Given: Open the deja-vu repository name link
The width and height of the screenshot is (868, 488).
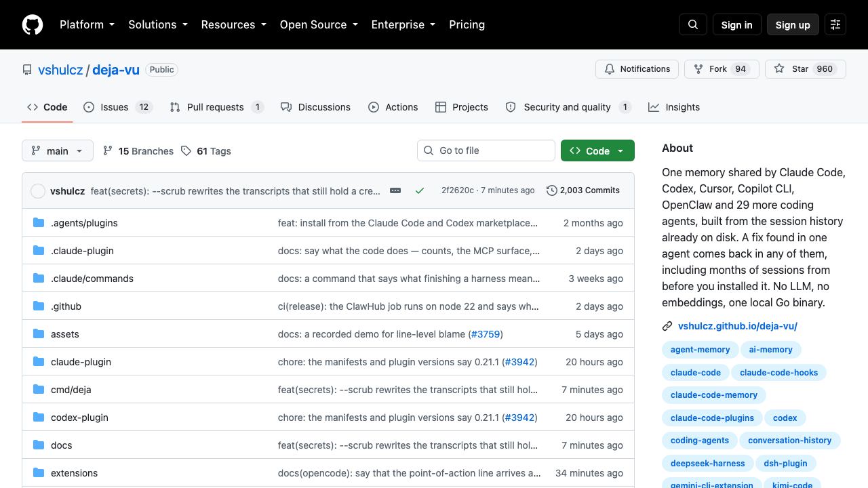Looking at the screenshot, I should coord(116,70).
